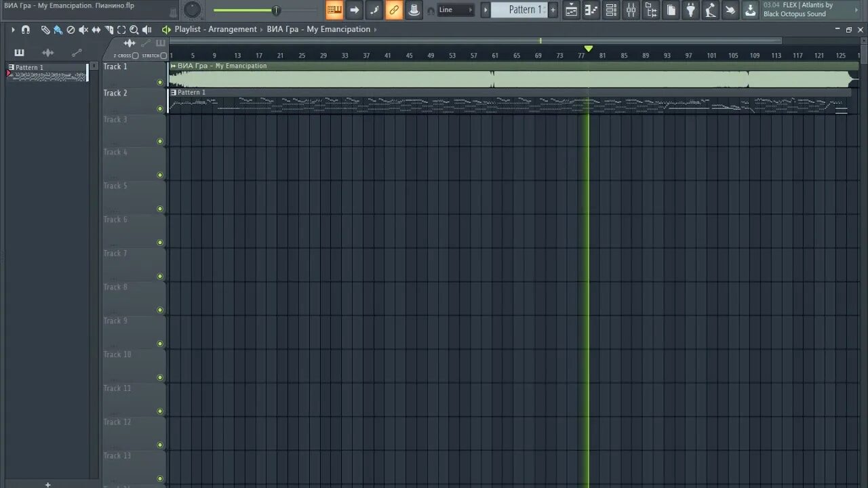The image size is (868, 488).
Task: Switch picker to audio clips tab
Action: pyautogui.click(x=47, y=52)
